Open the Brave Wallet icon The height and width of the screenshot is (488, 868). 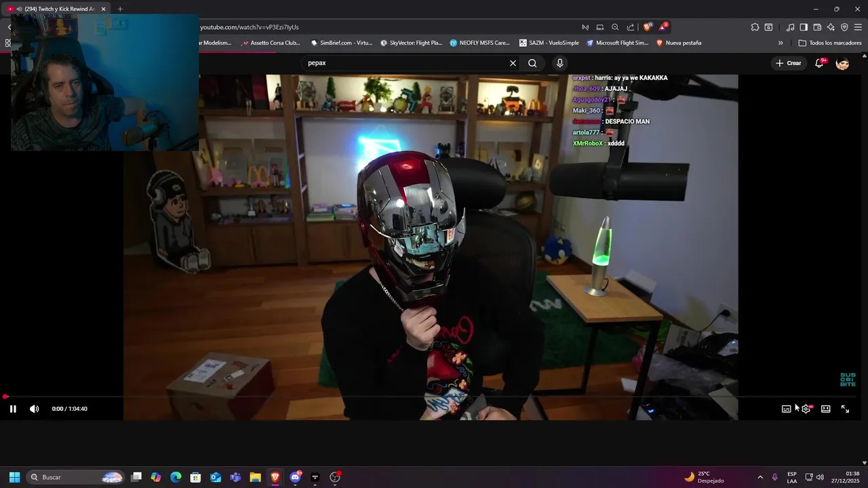tap(817, 27)
